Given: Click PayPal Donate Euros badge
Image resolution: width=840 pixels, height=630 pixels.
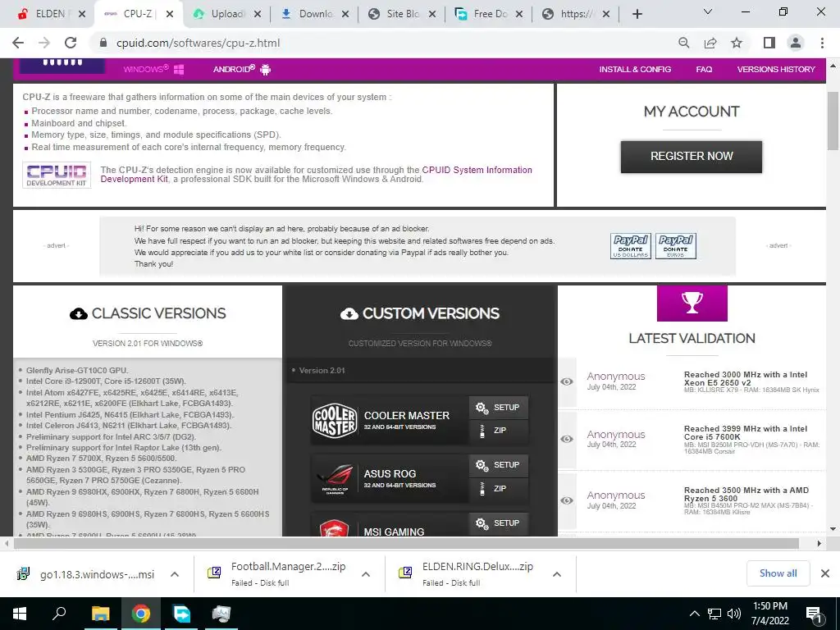Looking at the screenshot, I should coord(676,246).
